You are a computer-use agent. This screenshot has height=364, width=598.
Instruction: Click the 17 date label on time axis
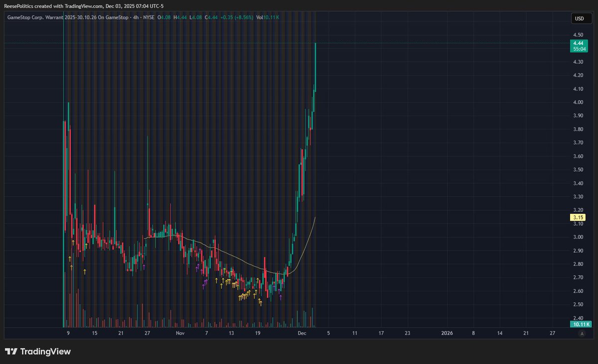381,333
